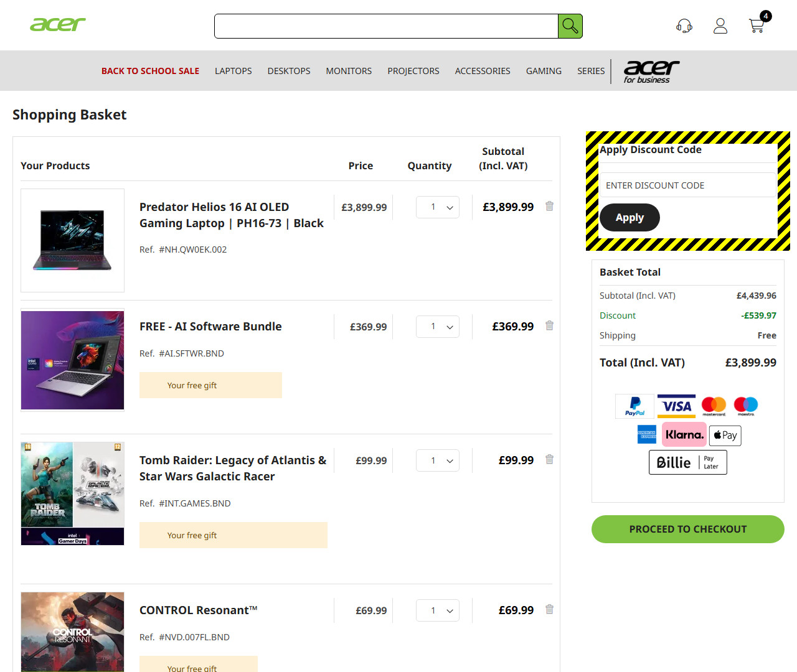Screen dimensions: 797x672
Task: Click the Acer logo in the header
Action: pyautogui.click(x=58, y=24)
